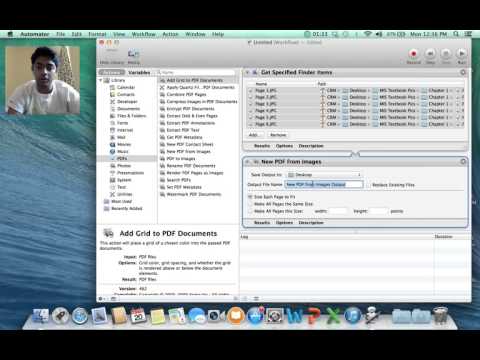Collapse Get Specified Finder Items action
Viewport: 480px width, 360px height.
(x=247, y=72)
